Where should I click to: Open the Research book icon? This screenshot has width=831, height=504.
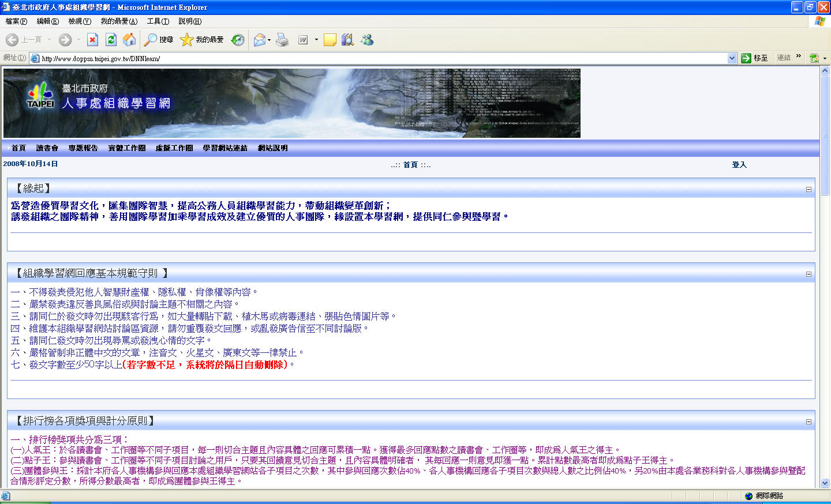pos(347,40)
